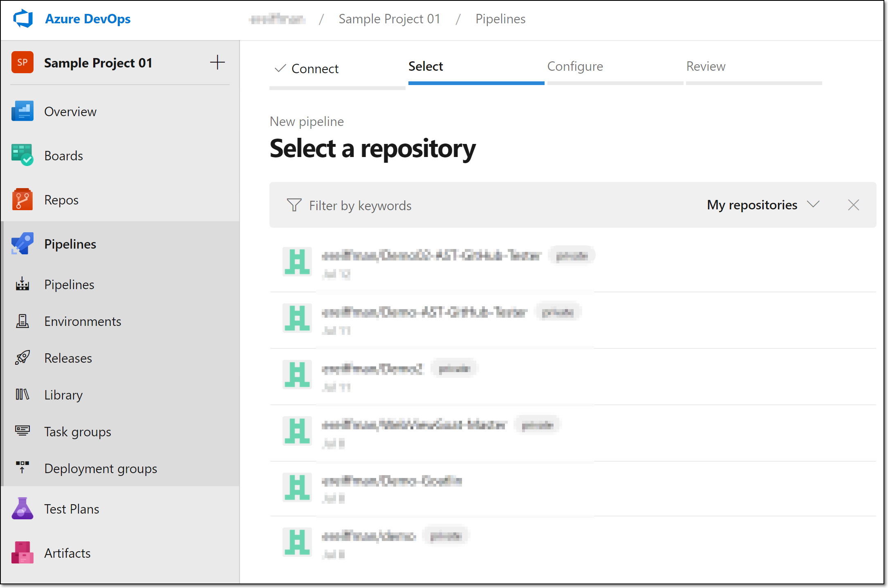Click Sample Project 01 in breadcrumb

coord(389,19)
